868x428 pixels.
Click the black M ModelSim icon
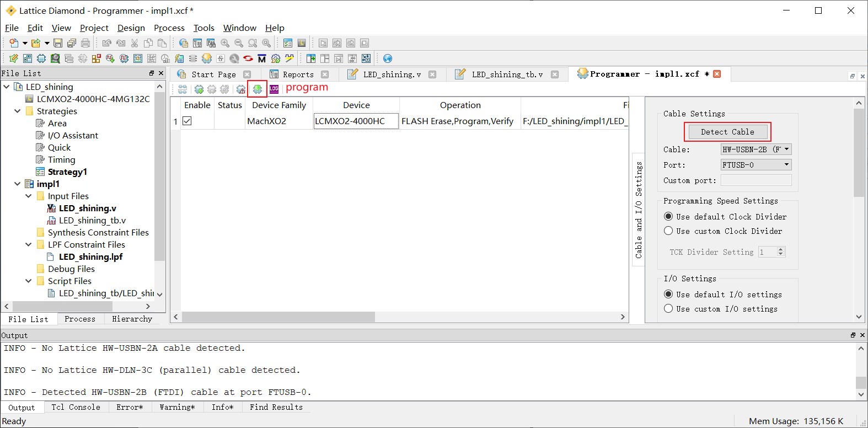262,58
